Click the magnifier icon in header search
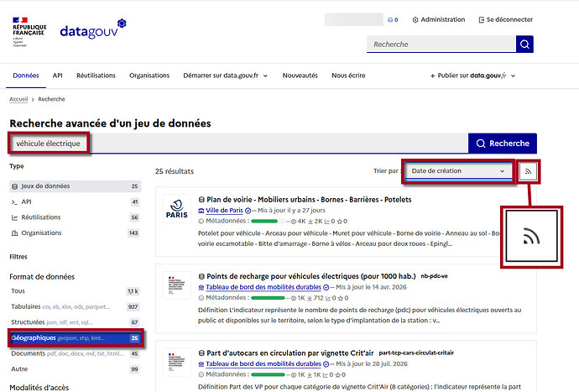Image resolution: width=579 pixels, height=392 pixels. click(524, 44)
